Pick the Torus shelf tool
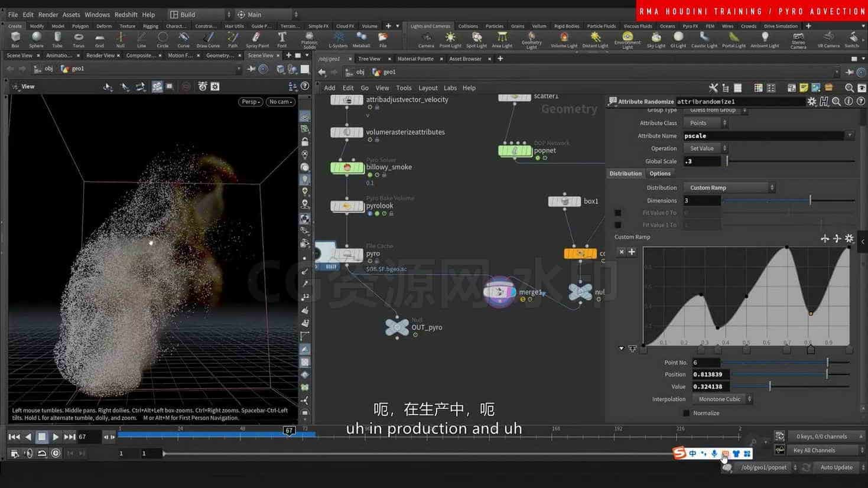This screenshot has width=868, height=488. tap(78, 40)
